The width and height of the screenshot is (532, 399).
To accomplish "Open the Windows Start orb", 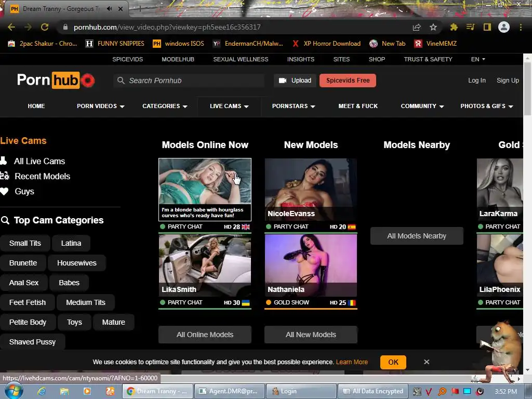I will [14, 391].
